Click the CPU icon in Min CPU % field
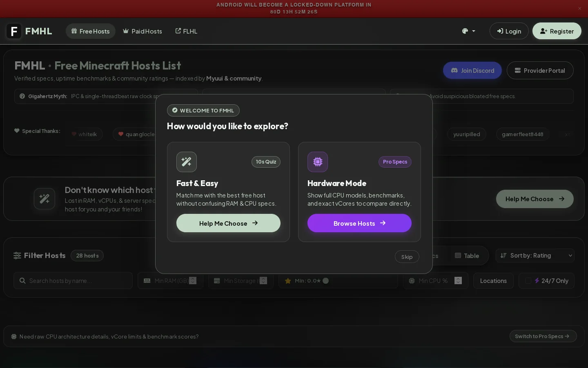The image size is (588, 368). click(412, 281)
